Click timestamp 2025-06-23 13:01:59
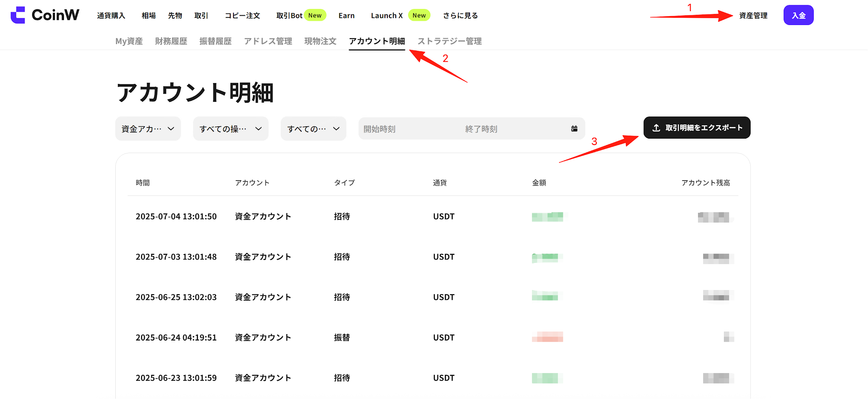The height and width of the screenshot is (399, 868). point(176,378)
